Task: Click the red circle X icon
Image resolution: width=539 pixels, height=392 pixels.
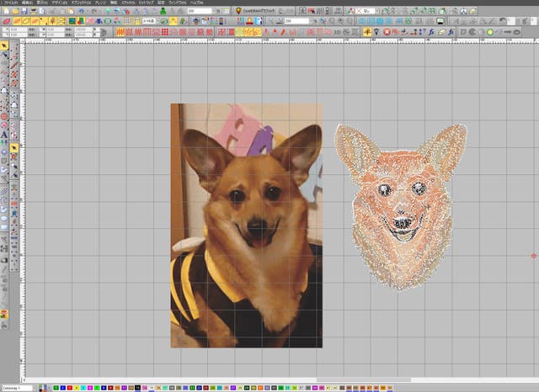Action: [x=387, y=32]
